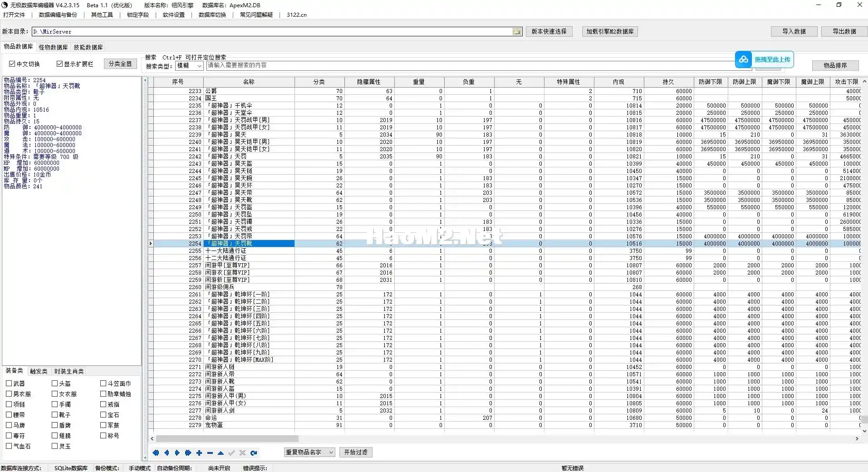Image resolution: width=868 pixels, height=472 pixels.
Task: Go to previous record arrow
Action: click(167, 452)
